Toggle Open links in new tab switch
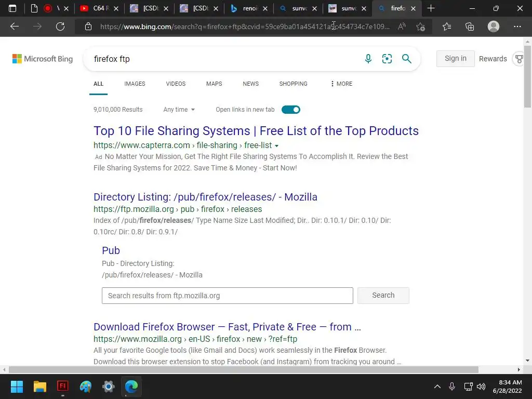This screenshot has width=532, height=399. click(291, 110)
